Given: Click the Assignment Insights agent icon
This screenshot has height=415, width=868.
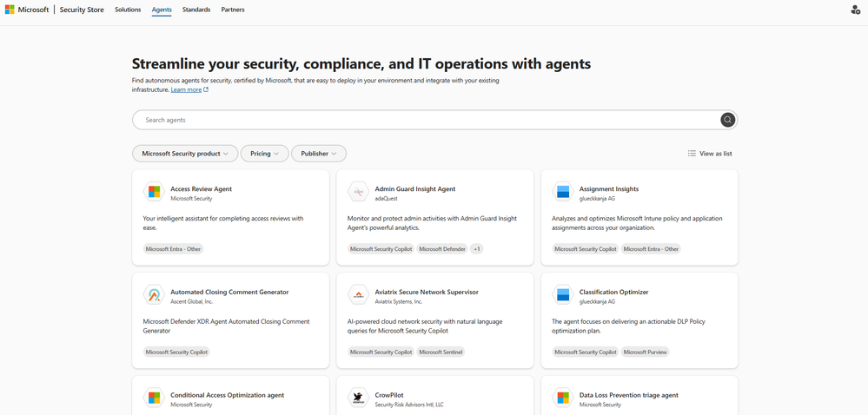Looking at the screenshot, I should pyautogui.click(x=563, y=192).
